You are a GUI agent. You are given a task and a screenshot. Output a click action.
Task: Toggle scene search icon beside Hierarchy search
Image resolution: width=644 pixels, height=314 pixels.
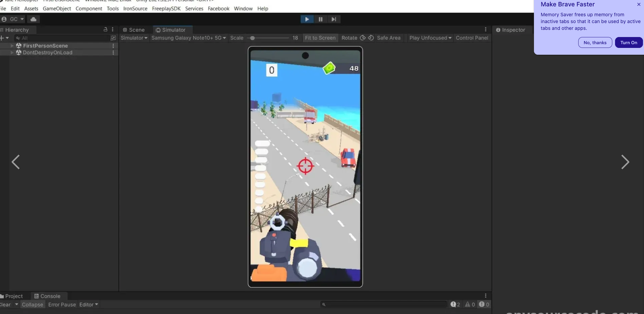point(113,38)
